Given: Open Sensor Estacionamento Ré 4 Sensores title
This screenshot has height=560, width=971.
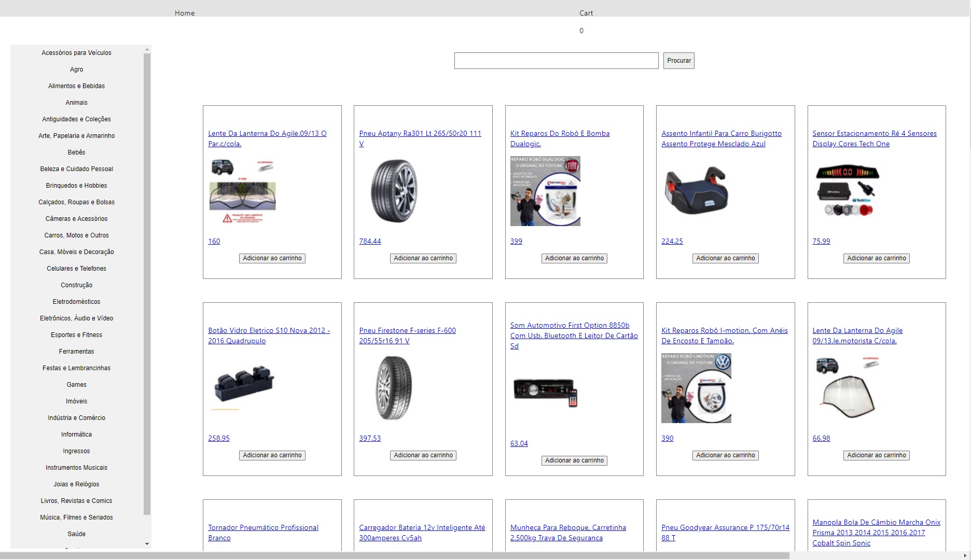Looking at the screenshot, I should coord(875,138).
